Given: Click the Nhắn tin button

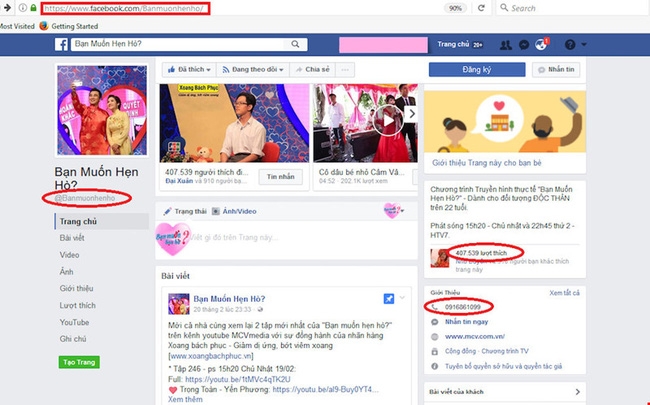Looking at the screenshot, I should click(556, 70).
